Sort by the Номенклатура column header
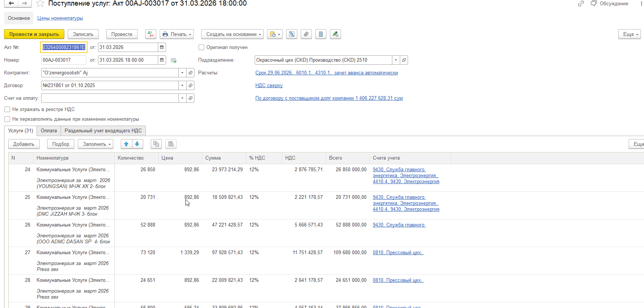The image size is (644, 308). point(74,158)
